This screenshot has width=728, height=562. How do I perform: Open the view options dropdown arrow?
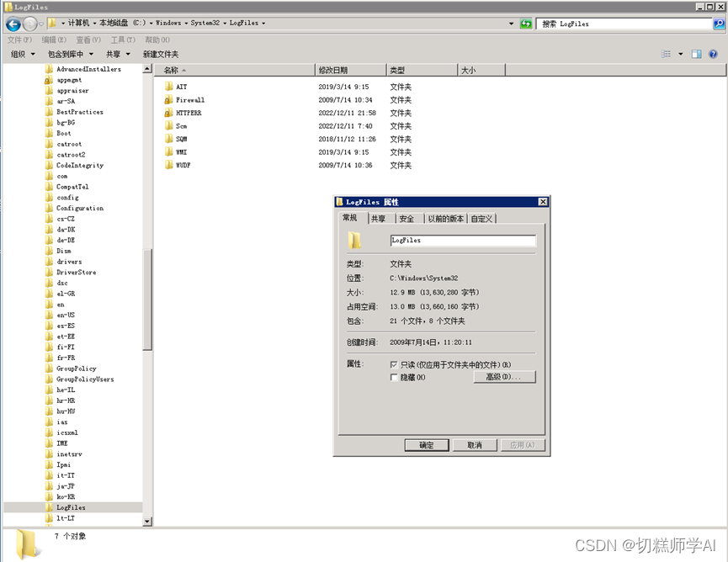tap(681, 55)
